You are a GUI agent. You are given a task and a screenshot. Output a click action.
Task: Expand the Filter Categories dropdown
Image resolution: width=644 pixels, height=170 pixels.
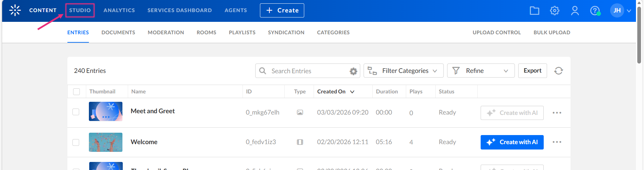404,71
